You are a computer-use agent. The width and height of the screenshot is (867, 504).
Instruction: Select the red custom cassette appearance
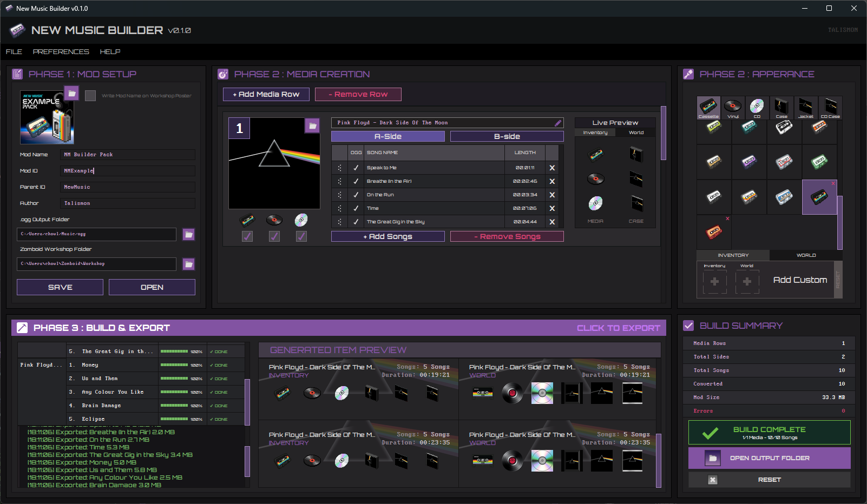714,232
